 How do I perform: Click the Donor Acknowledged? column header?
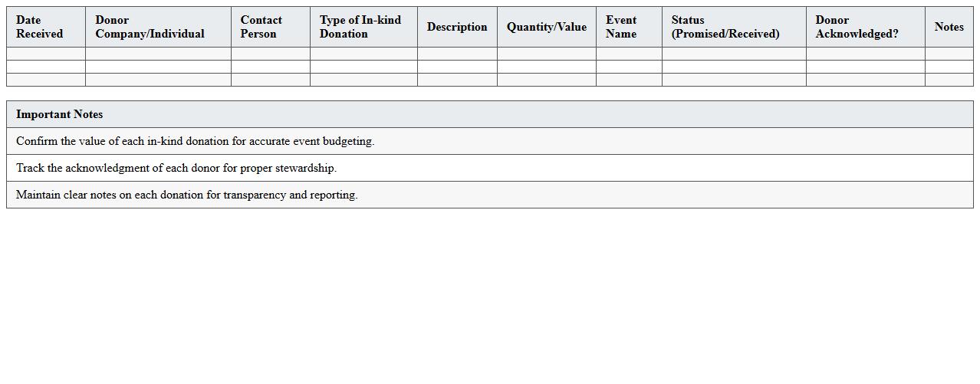857,27
